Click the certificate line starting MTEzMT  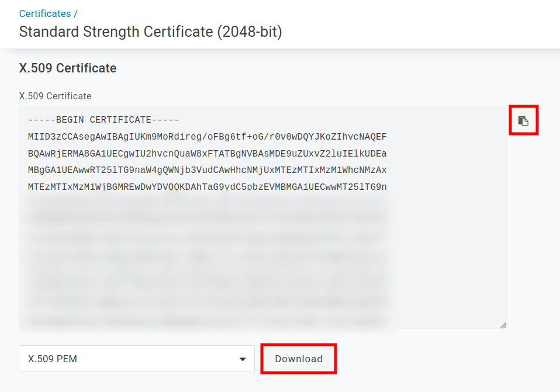click(207, 187)
